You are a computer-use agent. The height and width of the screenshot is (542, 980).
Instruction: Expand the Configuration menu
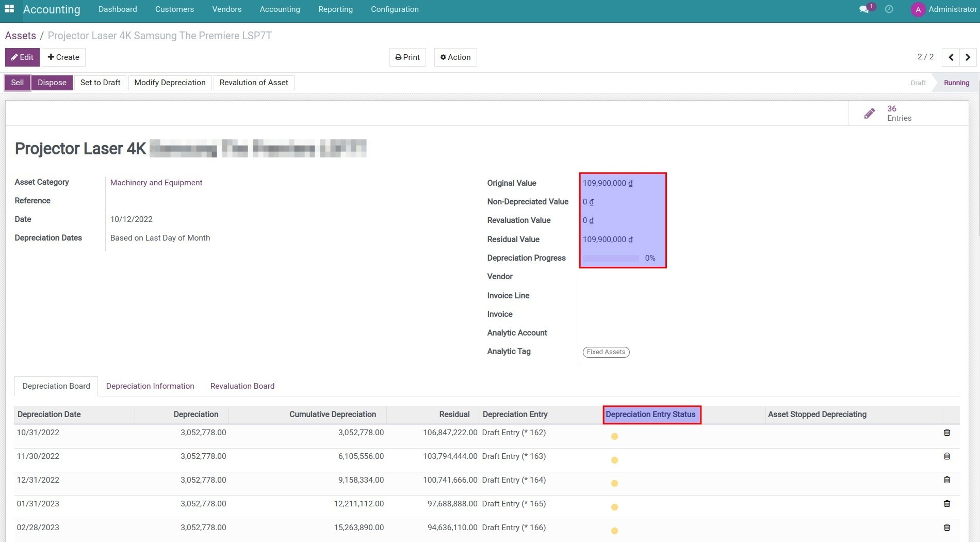[x=395, y=9]
